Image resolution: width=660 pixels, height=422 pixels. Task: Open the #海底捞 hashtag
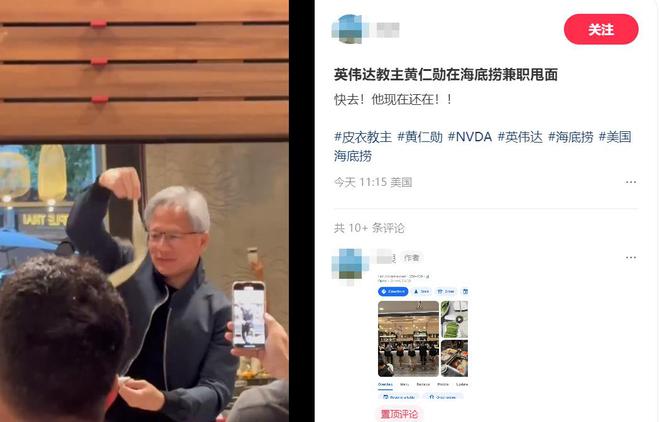coord(570,137)
